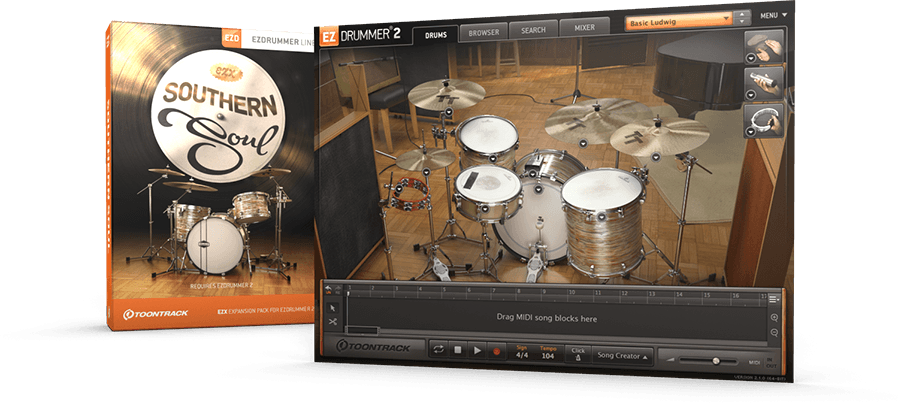Open the rack tom dropdown arrow
898x403 pixels.
tap(492, 159)
